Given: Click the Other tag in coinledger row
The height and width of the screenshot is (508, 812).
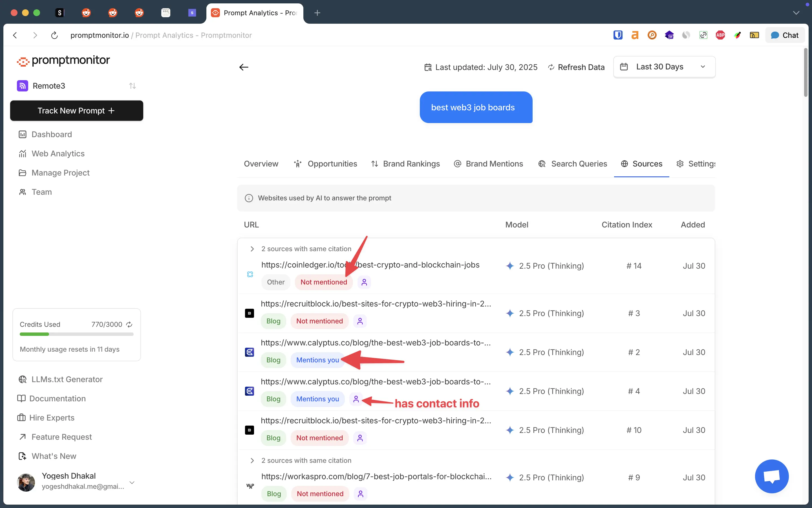Looking at the screenshot, I should [x=276, y=282].
